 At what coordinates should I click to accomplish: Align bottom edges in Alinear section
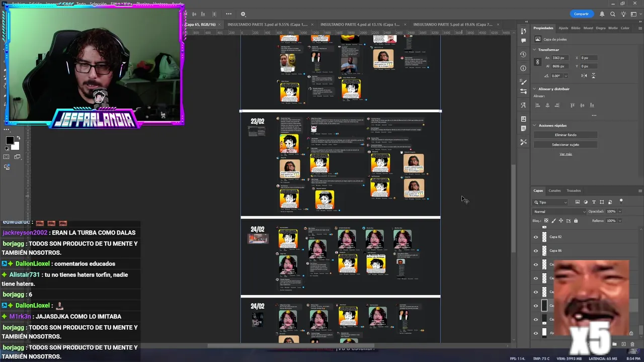click(x=592, y=105)
